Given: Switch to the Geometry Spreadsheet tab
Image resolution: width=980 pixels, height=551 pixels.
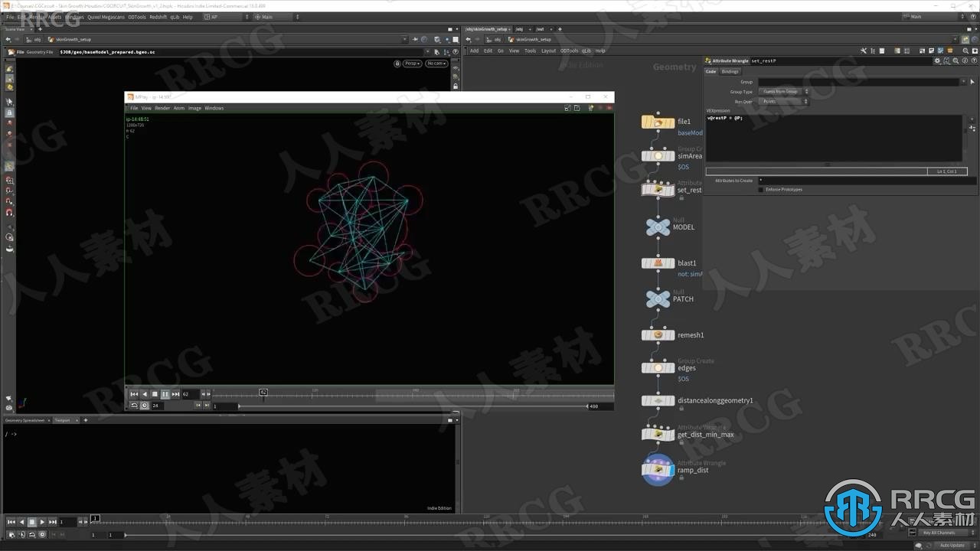Looking at the screenshot, I should (24, 420).
